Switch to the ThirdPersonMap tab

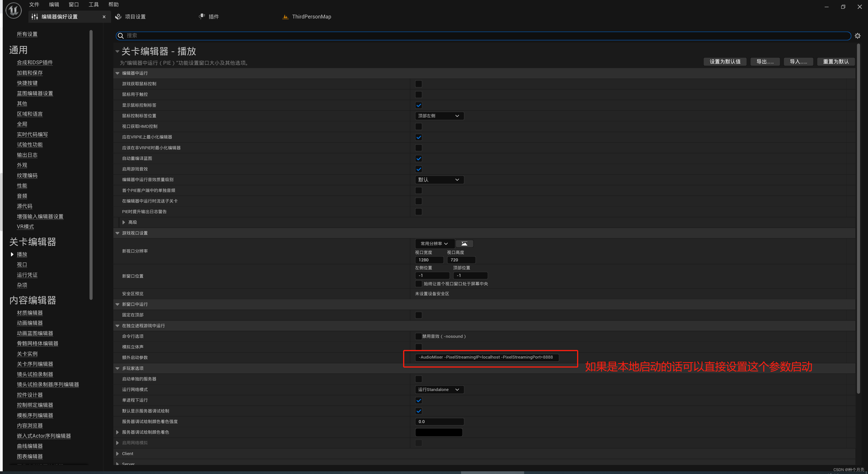(x=312, y=16)
